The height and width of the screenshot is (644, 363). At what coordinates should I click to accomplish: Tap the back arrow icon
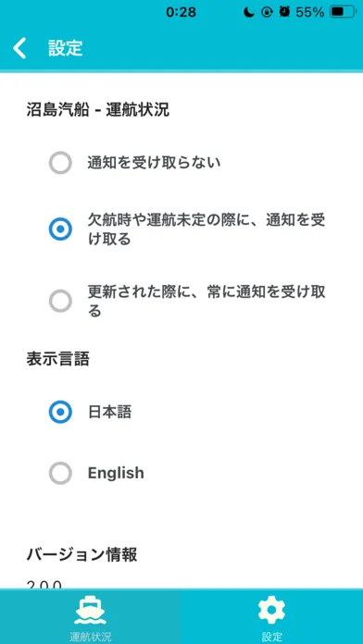pos(19,48)
